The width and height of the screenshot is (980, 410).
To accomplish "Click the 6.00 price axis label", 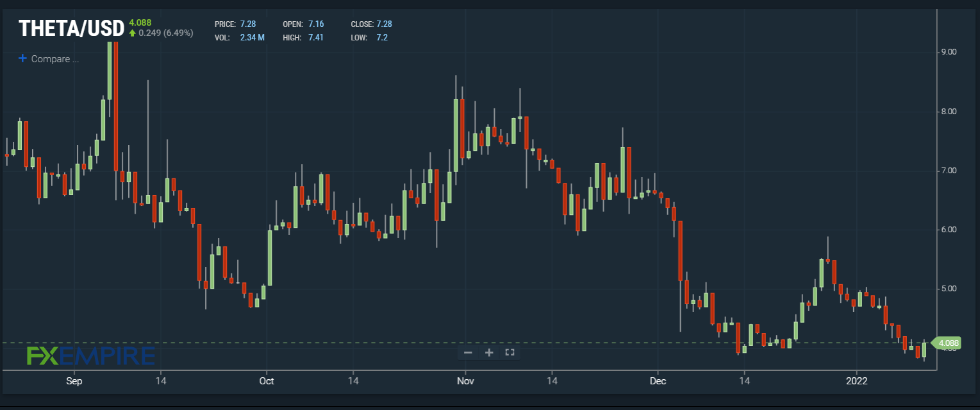I will pos(948,230).
